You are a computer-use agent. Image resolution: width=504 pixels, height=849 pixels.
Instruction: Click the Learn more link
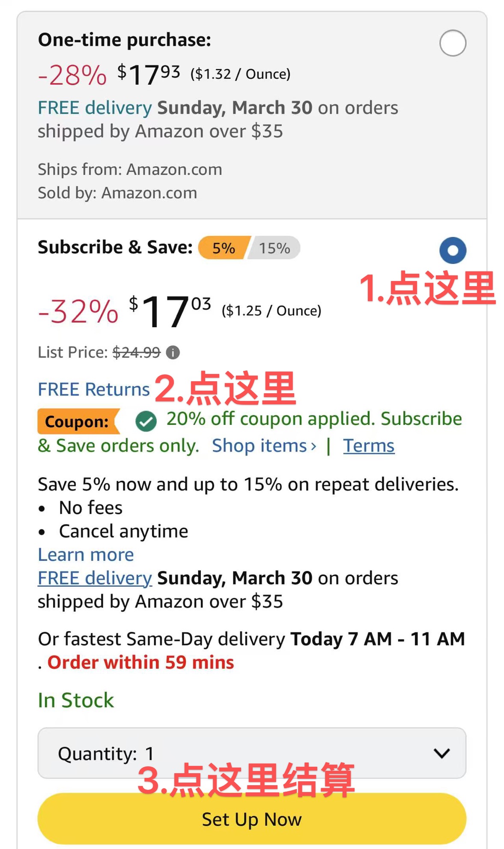coord(86,555)
